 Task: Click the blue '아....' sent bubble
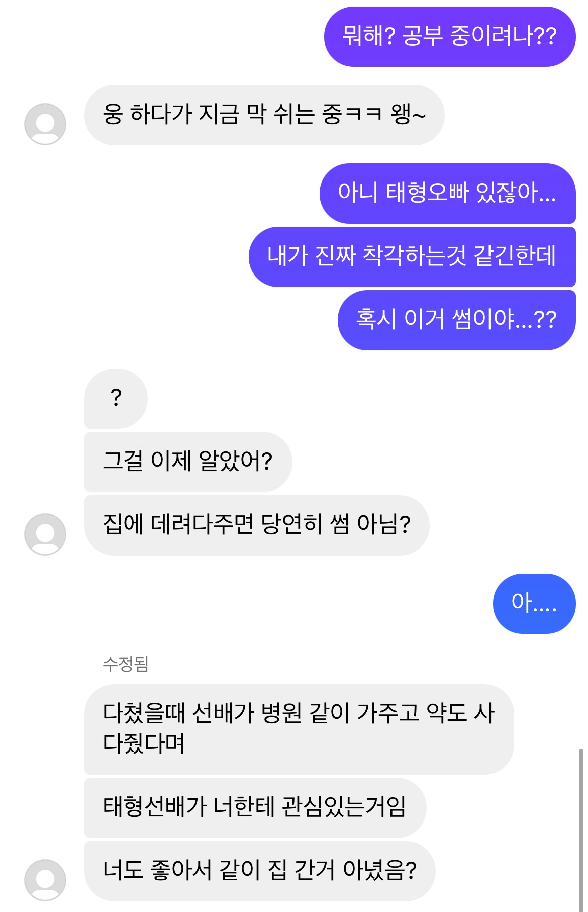tap(534, 603)
